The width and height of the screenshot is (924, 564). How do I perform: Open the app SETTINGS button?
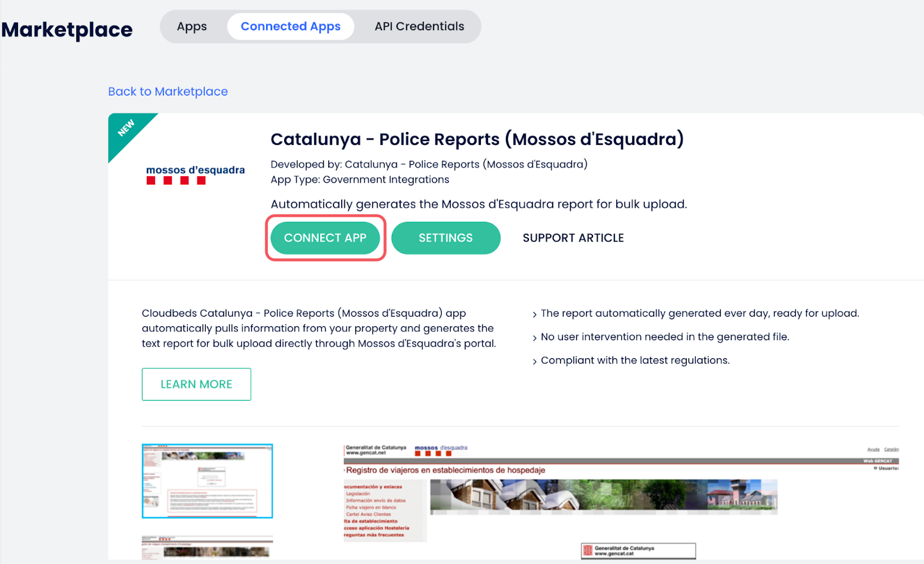click(446, 238)
